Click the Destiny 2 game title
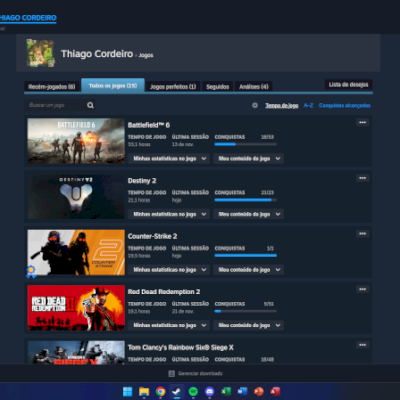400x400 pixels. point(142,181)
